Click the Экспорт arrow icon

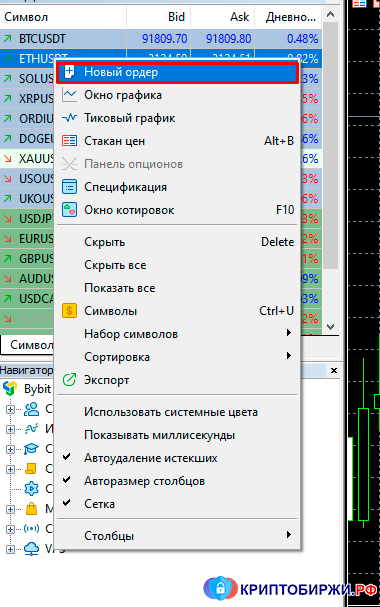69,380
